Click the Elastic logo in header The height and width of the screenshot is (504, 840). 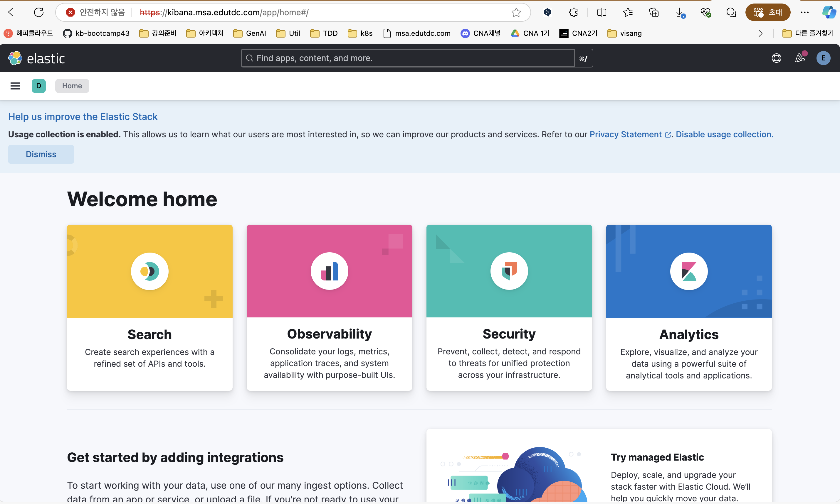tap(36, 58)
